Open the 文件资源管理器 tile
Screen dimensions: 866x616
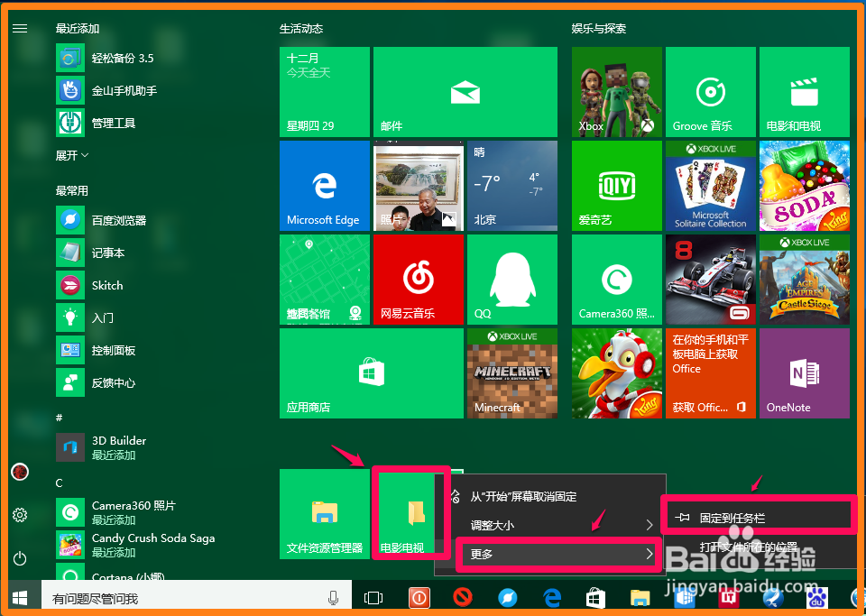(x=325, y=514)
